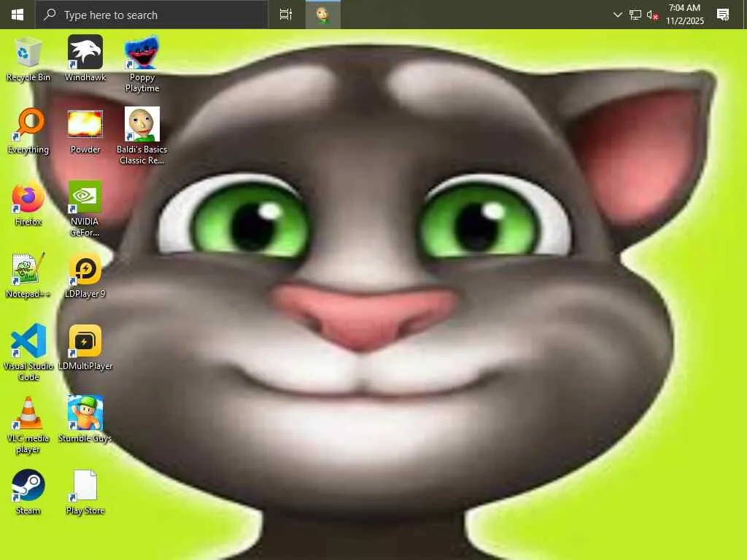Open the Windows Start menu
This screenshot has height=560, width=747.
(18, 15)
